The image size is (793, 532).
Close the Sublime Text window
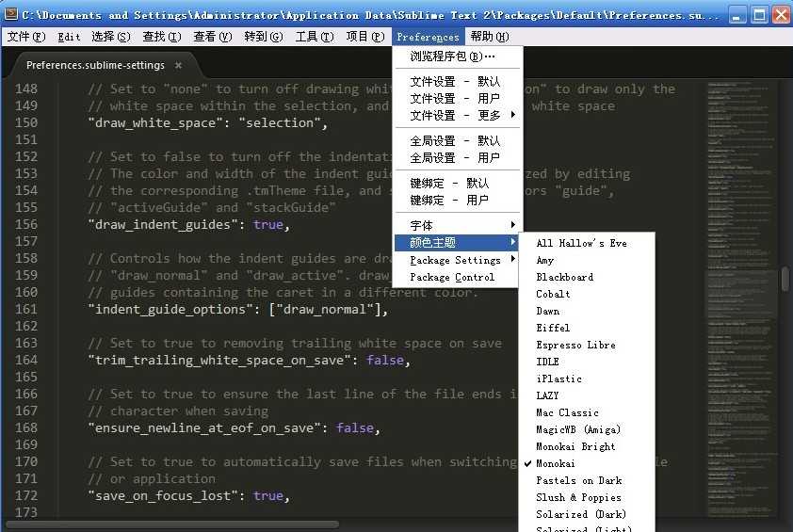(781, 15)
